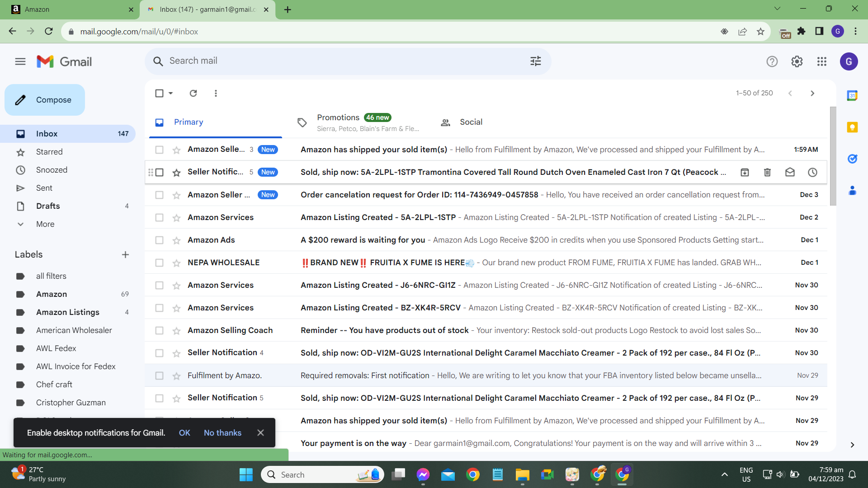Open Google Tasks side panel
This screenshot has height=488, width=868.
(x=852, y=159)
